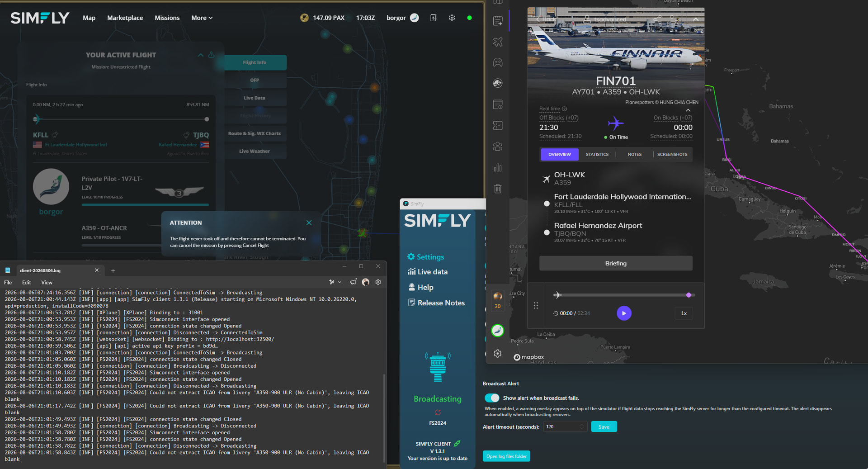Click the trash bin icon in sidebar
The image size is (868, 469).
click(x=498, y=189)
